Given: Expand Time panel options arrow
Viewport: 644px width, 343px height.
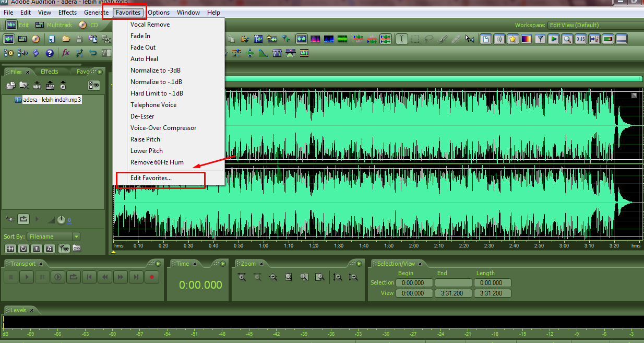Looking at the screenshot, I should (x=223, y=264).
